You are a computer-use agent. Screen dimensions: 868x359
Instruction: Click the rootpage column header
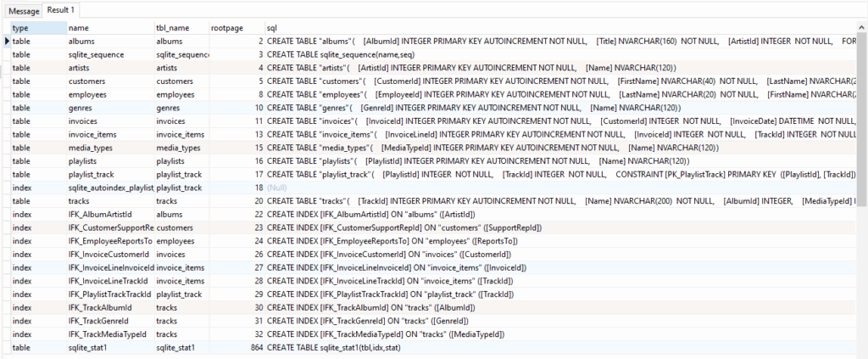tap(237, 28)
